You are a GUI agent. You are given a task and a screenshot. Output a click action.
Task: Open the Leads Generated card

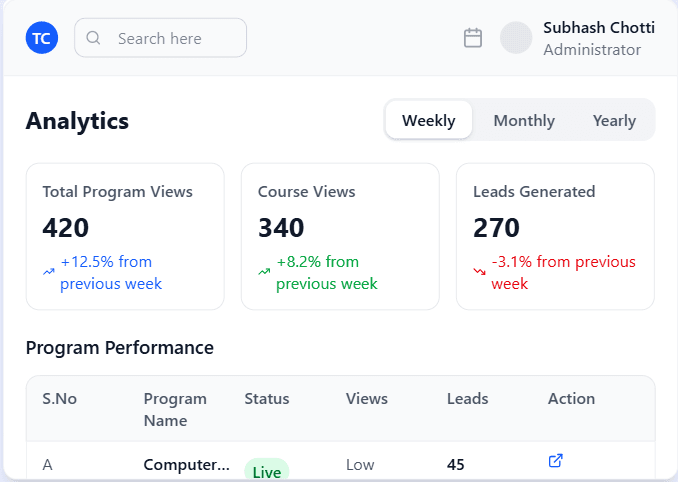(555, 236)
